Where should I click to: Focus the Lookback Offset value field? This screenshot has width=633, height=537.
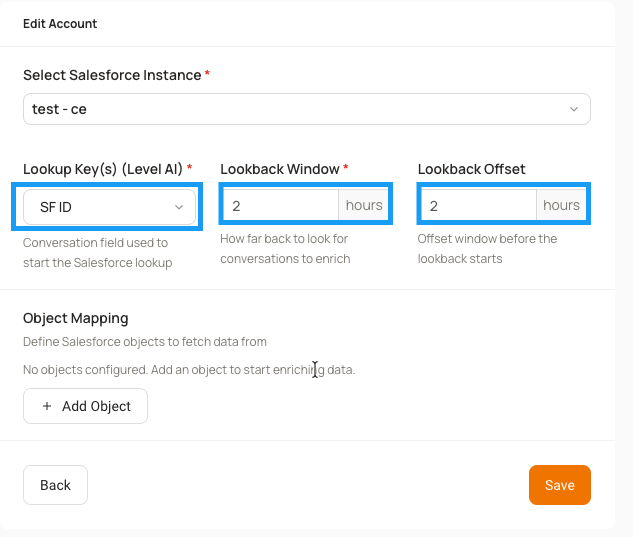pyautogui.click(x=479, y=206)
